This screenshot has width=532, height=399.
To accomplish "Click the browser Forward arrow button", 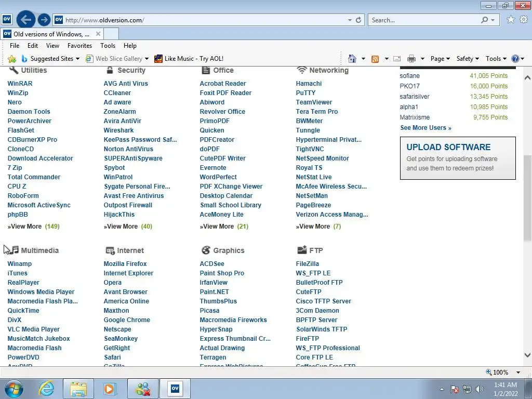I will click(x=44, y=20).
